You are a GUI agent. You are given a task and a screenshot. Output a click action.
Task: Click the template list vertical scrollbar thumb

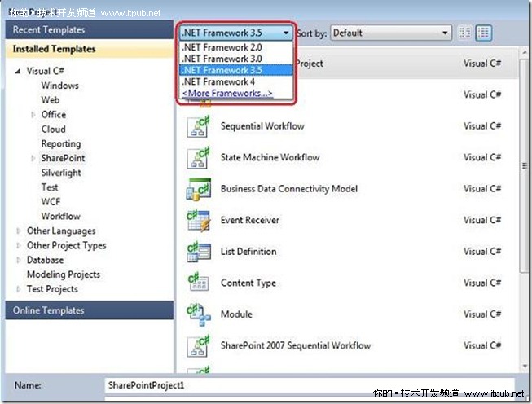[x=524, y=166]
